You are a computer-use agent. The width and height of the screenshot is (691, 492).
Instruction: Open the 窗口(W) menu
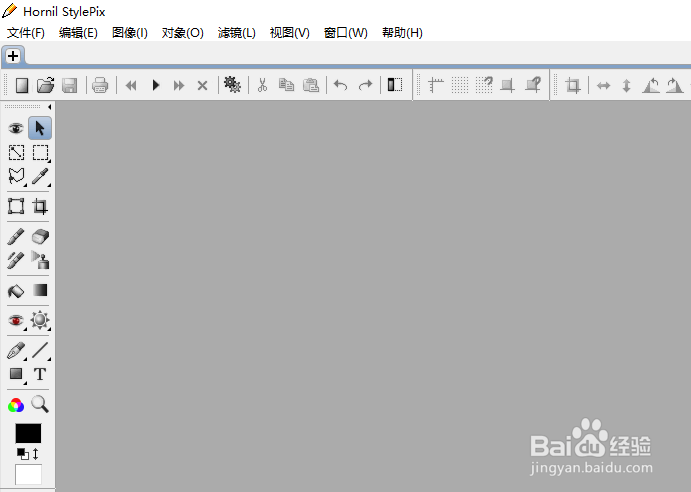pyautogui.click(x=346, y=33)
